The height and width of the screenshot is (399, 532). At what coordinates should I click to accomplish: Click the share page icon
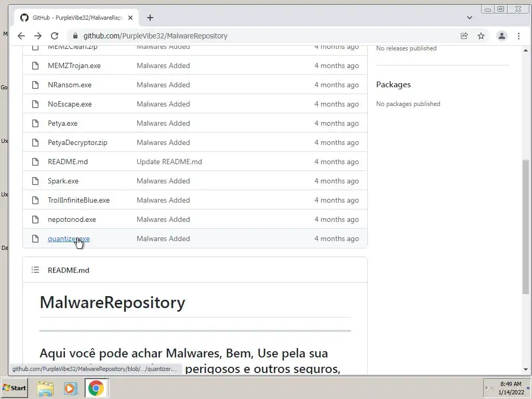tap(464, 36)
